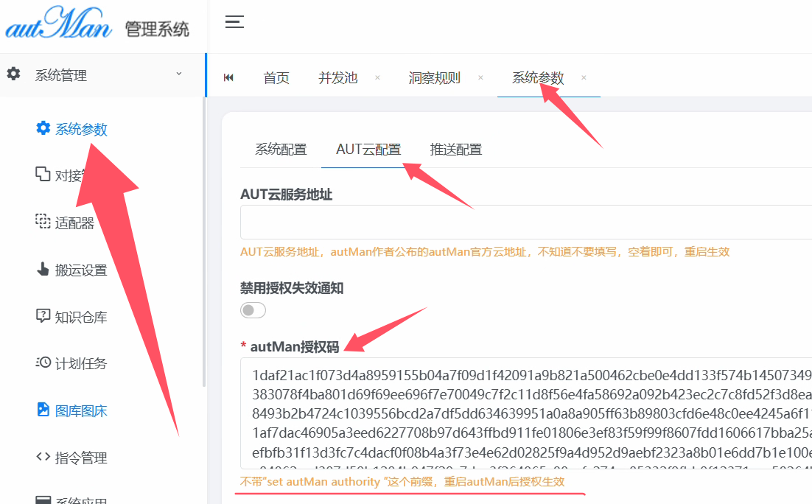This screenshot has height=504, width=812.
Task: Toggle the hamburger menu to collapse the sidebar
Action: 234,22
